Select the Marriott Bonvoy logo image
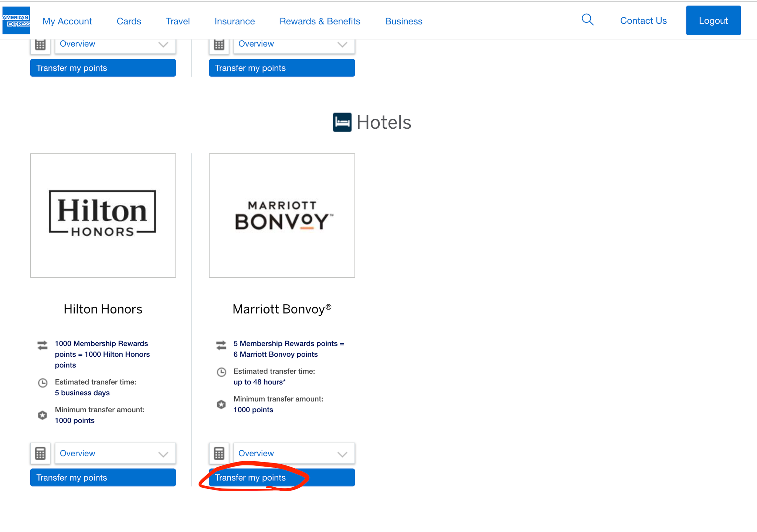The width and height of the screenshot is (757, 532). click(282, 216)
